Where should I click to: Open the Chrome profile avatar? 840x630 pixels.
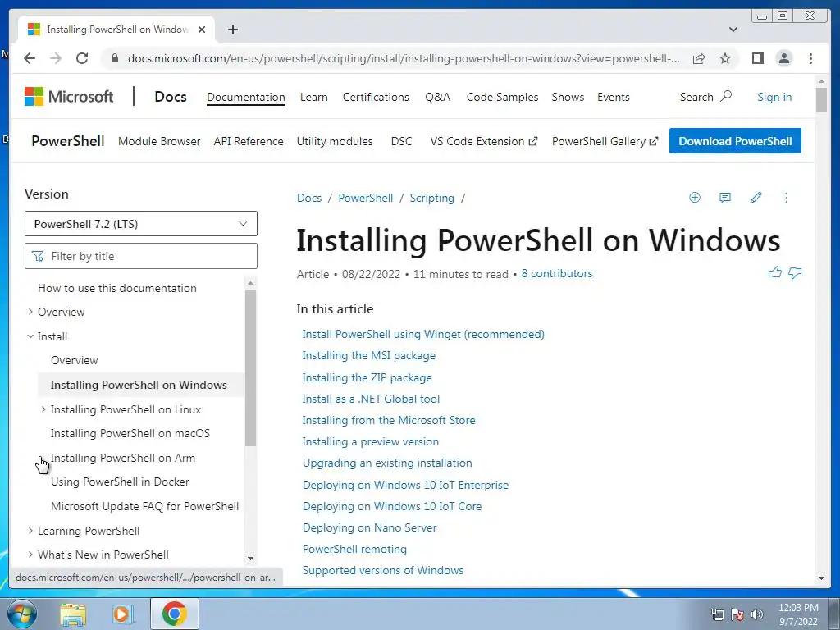click(x=784, y=58)
